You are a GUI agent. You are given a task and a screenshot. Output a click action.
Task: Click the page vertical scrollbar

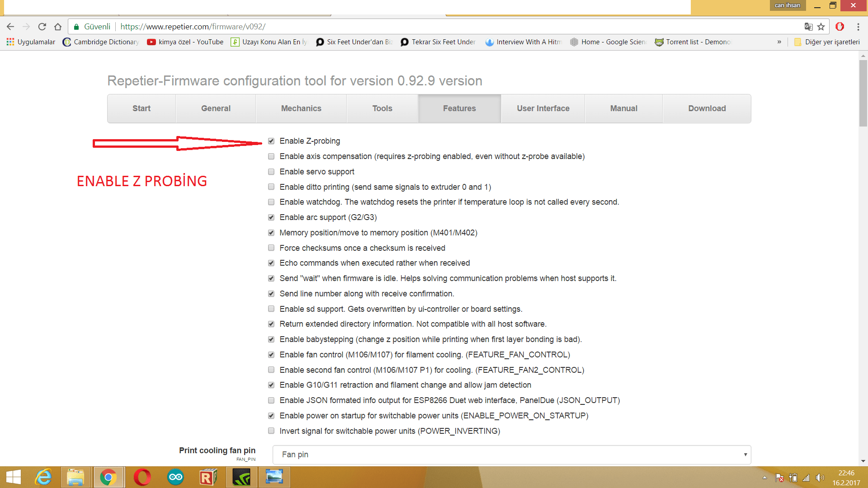click(863, 93)
